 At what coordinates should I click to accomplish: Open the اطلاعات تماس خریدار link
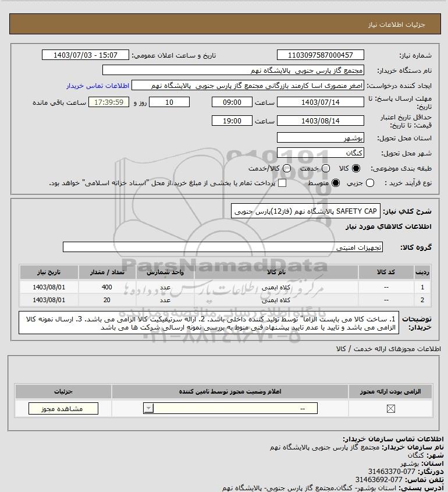click(x=98, y=86)
